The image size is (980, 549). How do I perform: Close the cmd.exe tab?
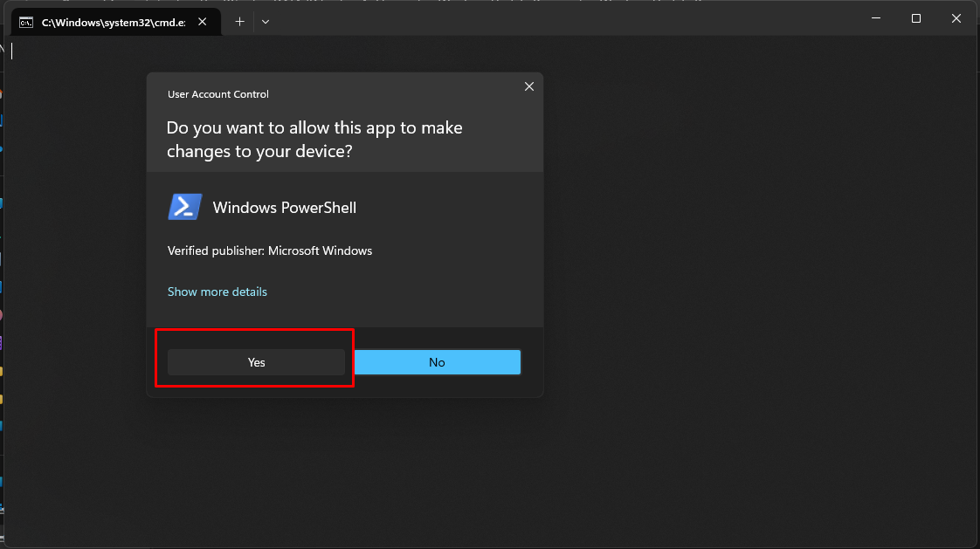(203, 22)
